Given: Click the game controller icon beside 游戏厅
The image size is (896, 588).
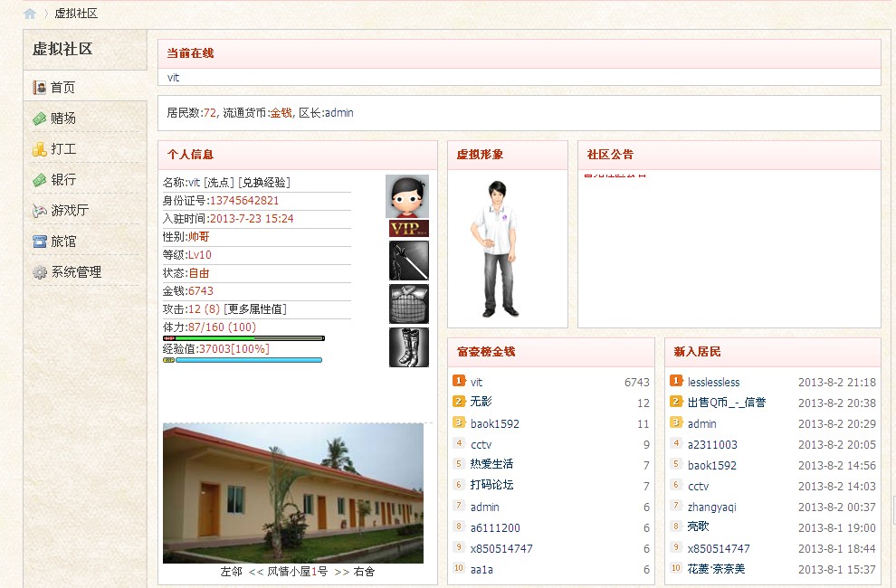Looking at the screenshot, I should [x=40, y=211].
